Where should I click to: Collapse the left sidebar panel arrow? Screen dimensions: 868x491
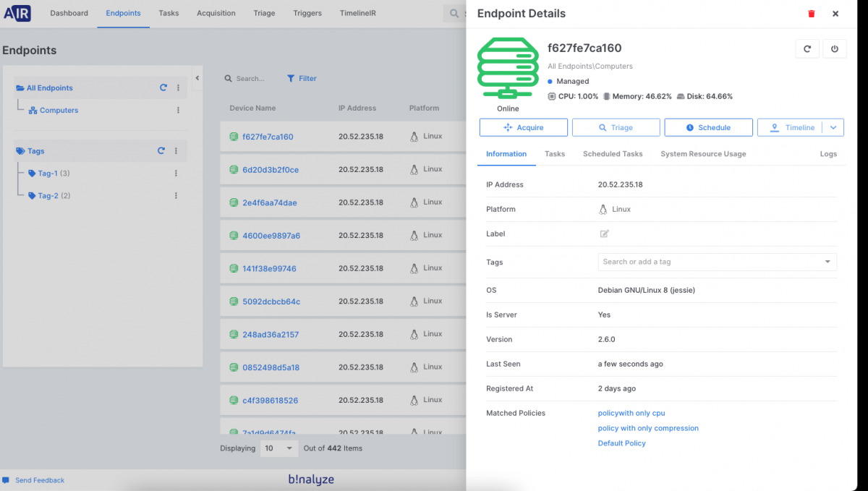click(x=197, y=78)
